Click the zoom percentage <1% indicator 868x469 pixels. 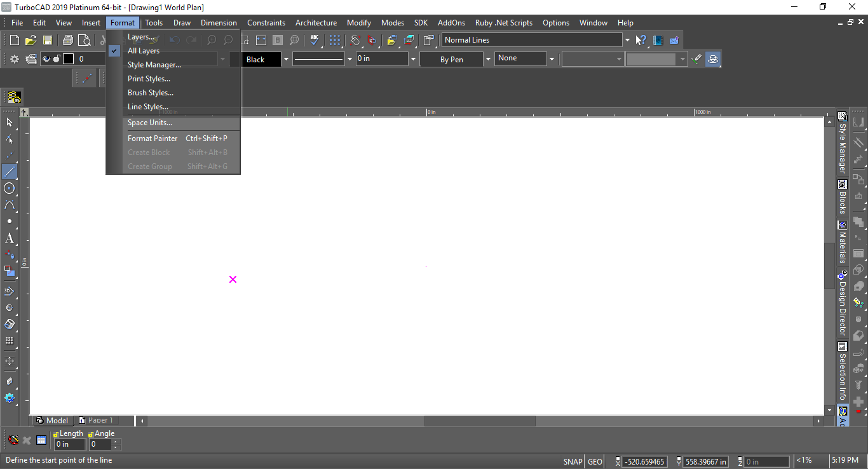tap(804, 460)
